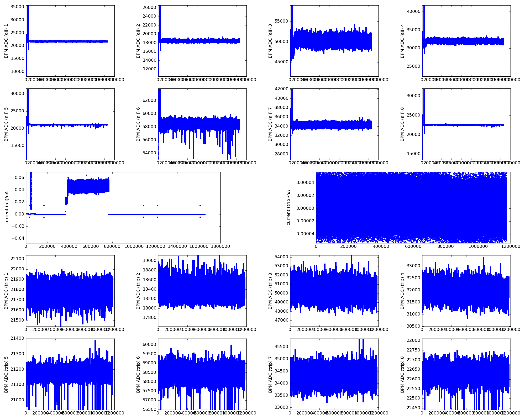Select the "BPM ADC (all) 5" y-axis label
Image resolution: width=525 pixels, height=420 pixels.
click(6, 124)
